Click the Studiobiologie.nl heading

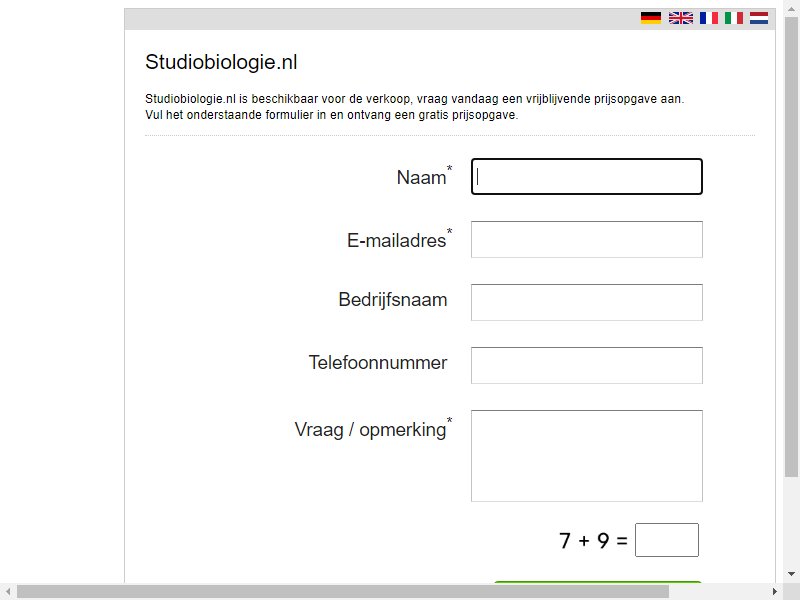(x=221, y=62)
